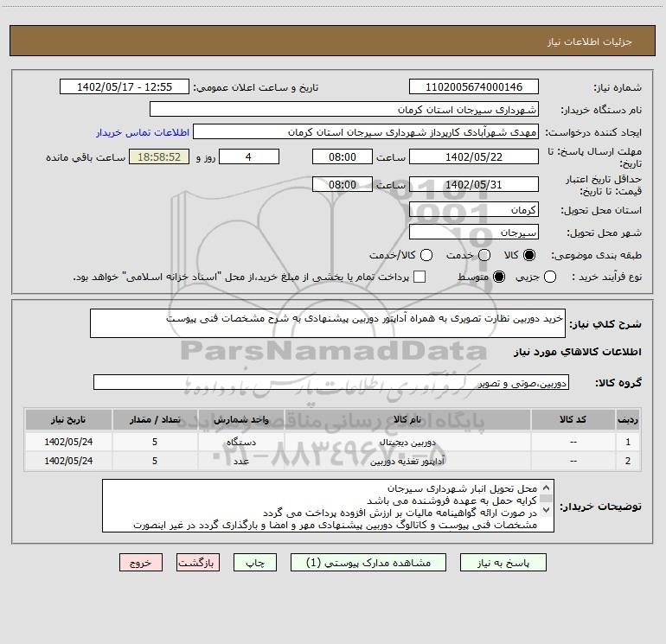The height and width of the screenshot is (644, 666).
Task: Click the واحد شمارش column header
Action: point(240,420)
